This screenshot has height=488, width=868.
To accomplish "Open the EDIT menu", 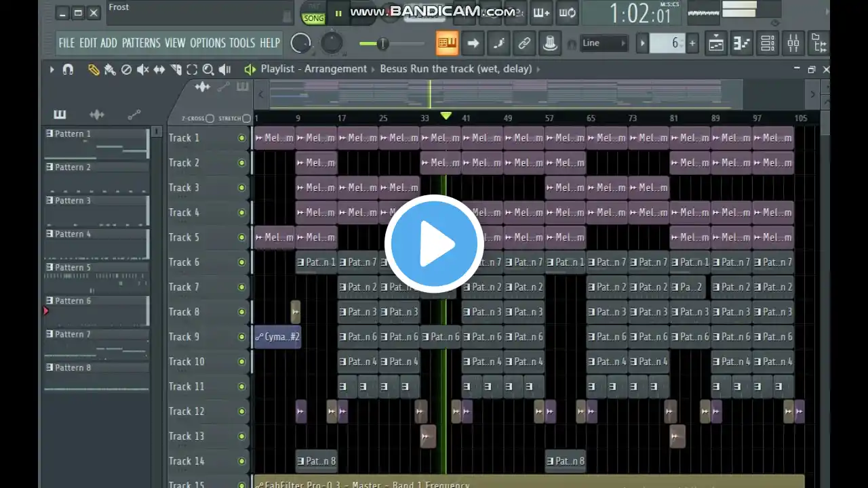I will coord(88,43).
